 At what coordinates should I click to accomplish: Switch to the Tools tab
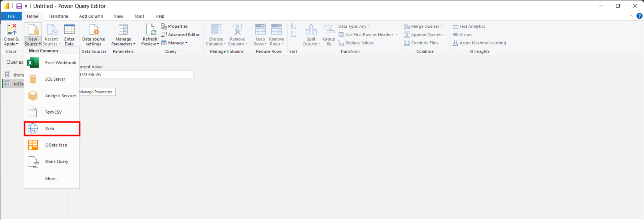tap(139, 16)
